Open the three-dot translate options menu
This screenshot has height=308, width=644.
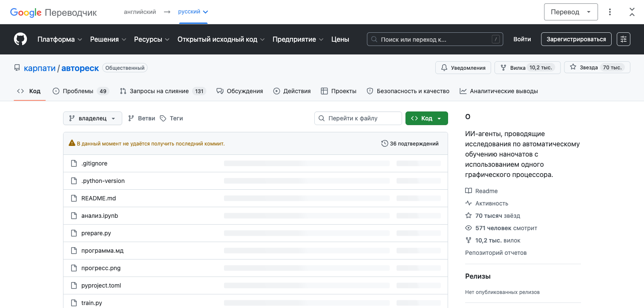pos(610,12)
